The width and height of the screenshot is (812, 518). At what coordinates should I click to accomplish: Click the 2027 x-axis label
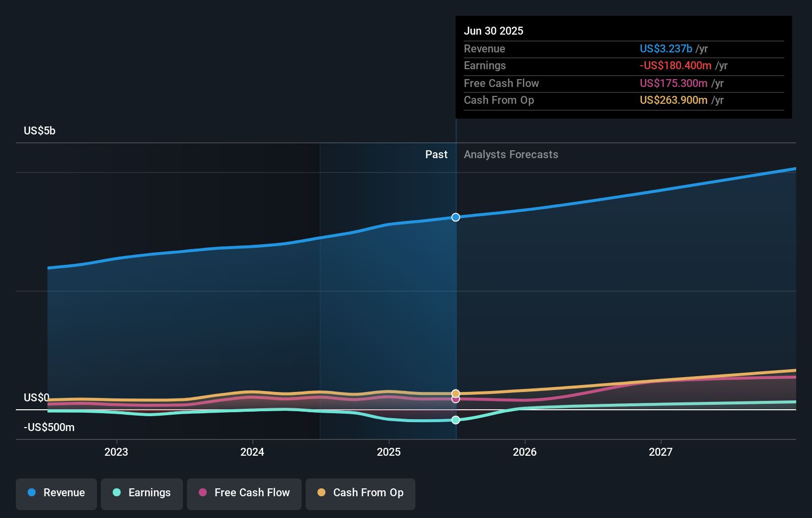[661, 452]
